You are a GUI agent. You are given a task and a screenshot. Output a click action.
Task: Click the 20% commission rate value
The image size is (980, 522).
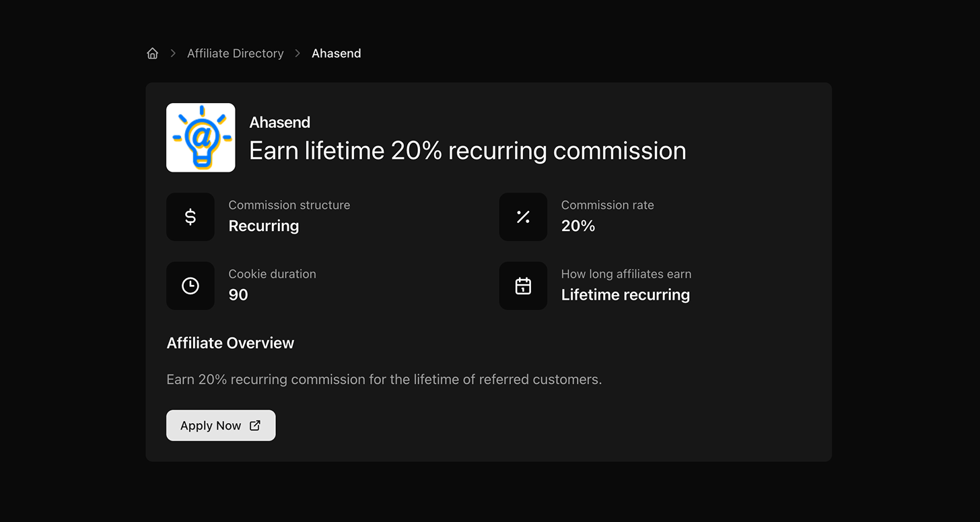coord(577,226)
